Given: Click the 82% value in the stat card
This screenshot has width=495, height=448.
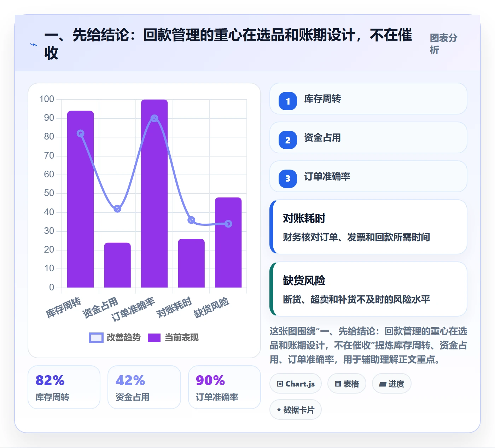Looking at the screenshot, I should pos(50,381).
